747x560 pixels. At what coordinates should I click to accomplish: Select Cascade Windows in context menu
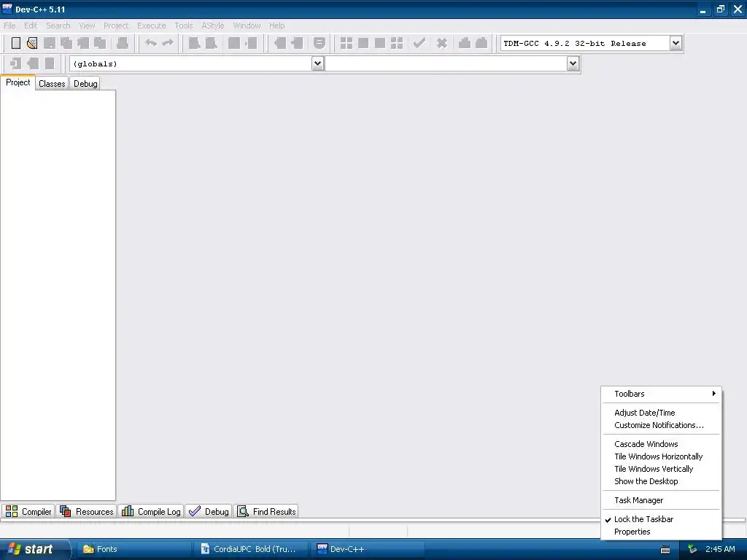(662, 444)
